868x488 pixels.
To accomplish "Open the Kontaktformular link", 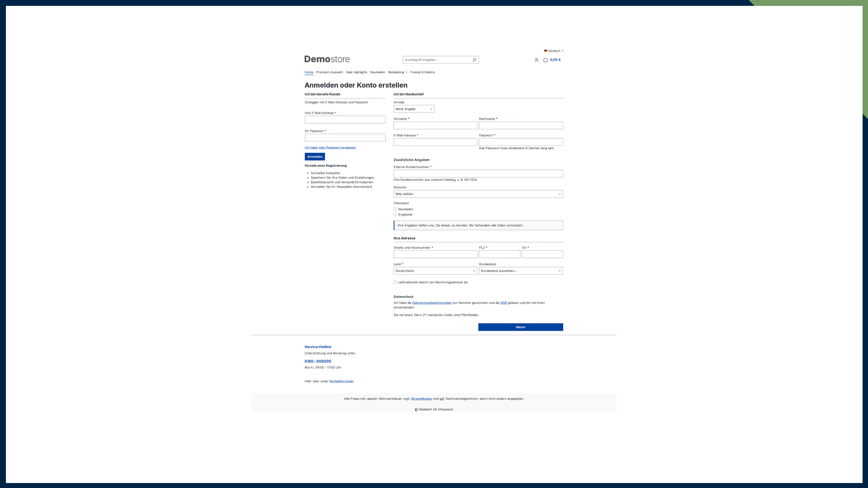I will point(341,381).
